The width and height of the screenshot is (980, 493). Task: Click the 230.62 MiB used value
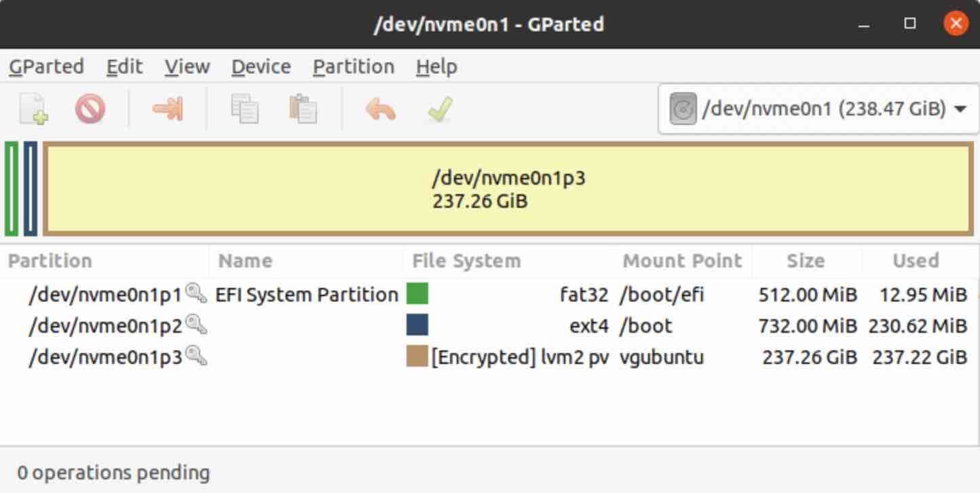pyautogui.click(x=918, y=326)
